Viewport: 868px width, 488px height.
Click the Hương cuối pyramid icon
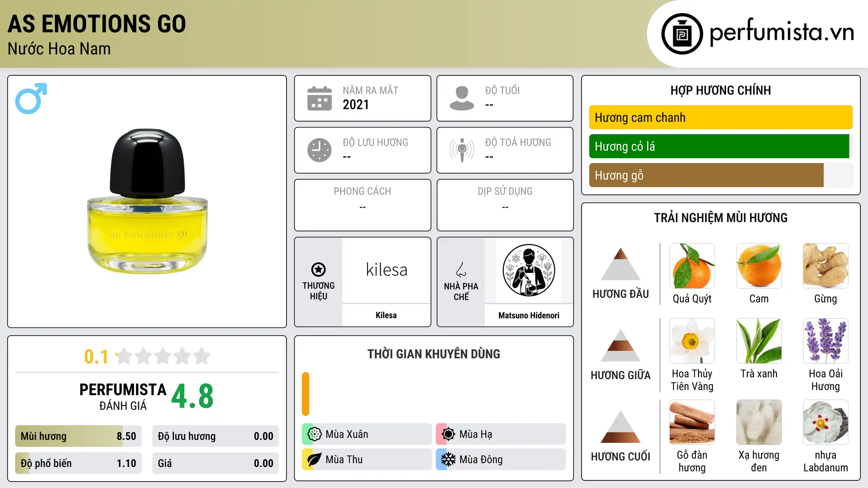[620, 427]
